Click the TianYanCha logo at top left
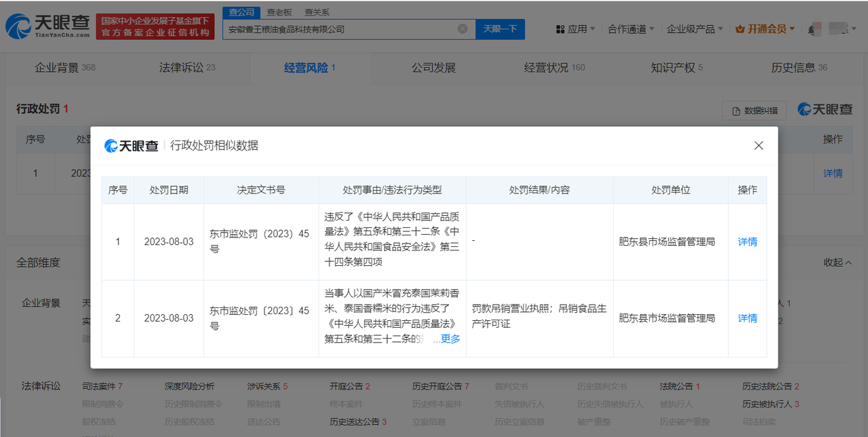 (x=47, y=26)
